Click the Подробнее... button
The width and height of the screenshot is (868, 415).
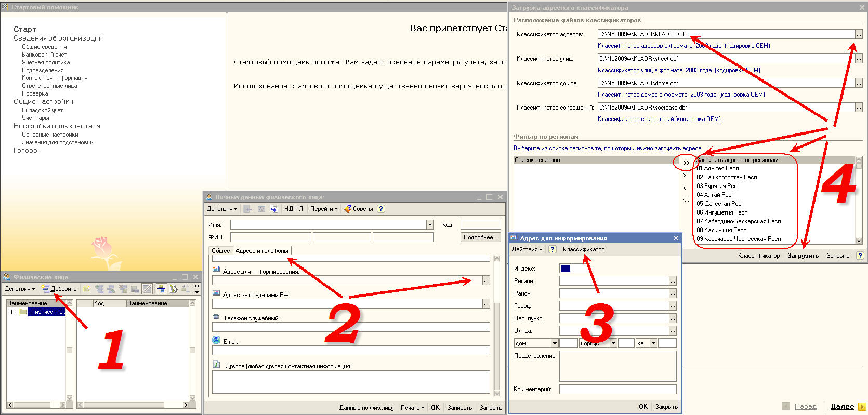click(480, 237)
